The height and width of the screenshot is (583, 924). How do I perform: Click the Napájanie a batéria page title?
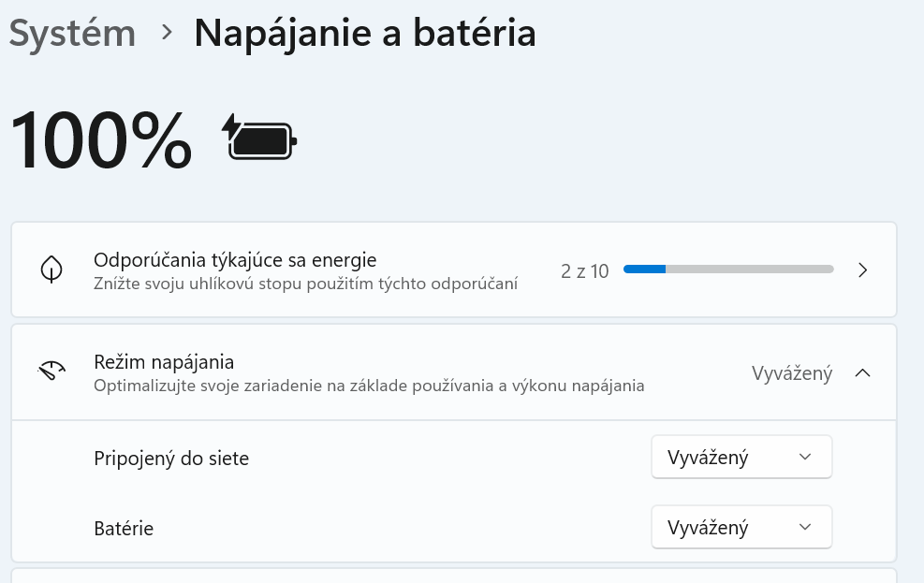pos(365,33)
